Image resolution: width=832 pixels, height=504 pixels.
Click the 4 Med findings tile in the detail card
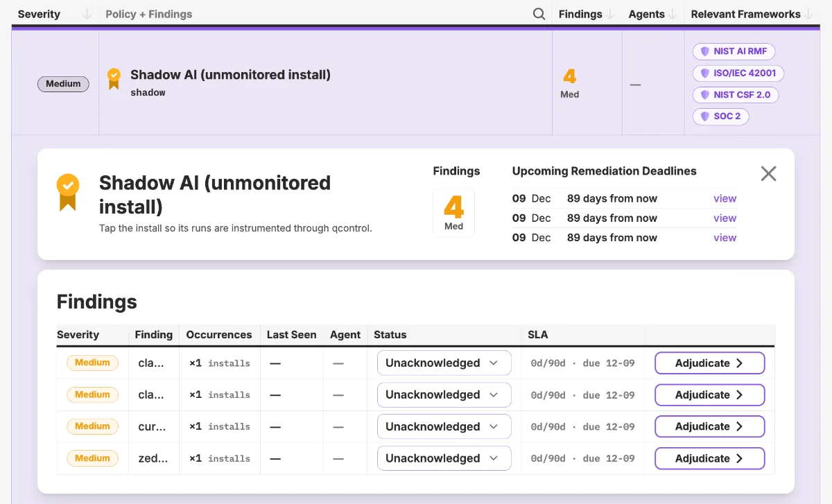454,213
